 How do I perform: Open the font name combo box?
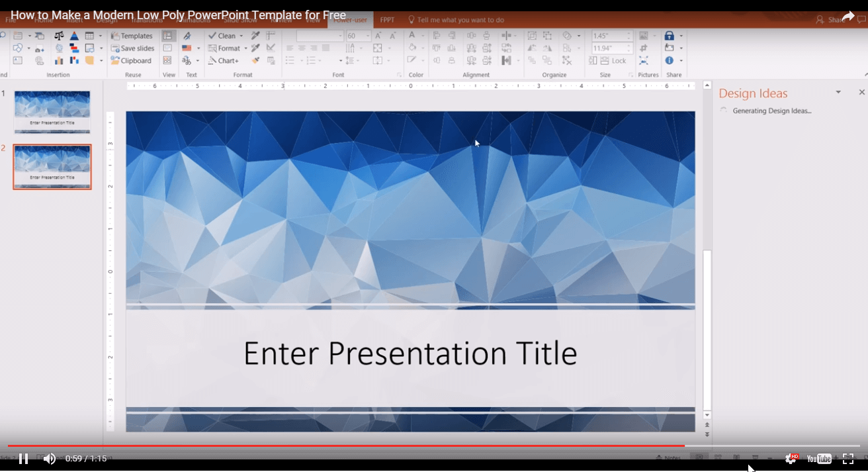point(320,36)
